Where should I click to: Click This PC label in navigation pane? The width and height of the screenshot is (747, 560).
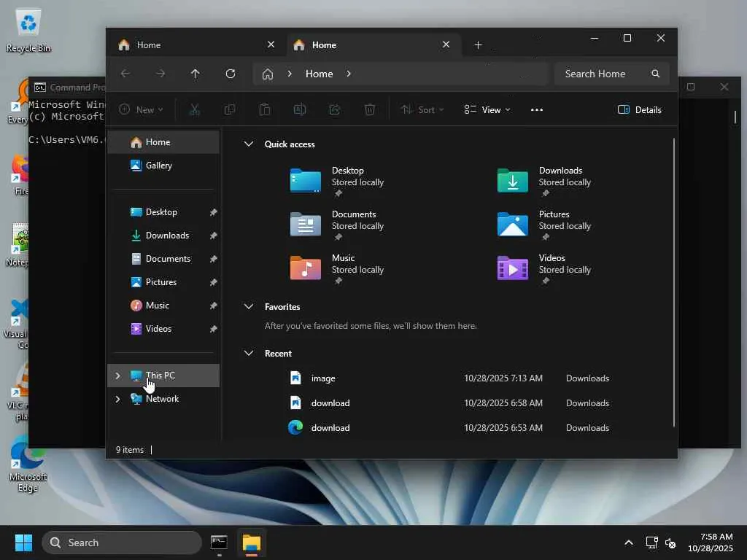point(160,376)
